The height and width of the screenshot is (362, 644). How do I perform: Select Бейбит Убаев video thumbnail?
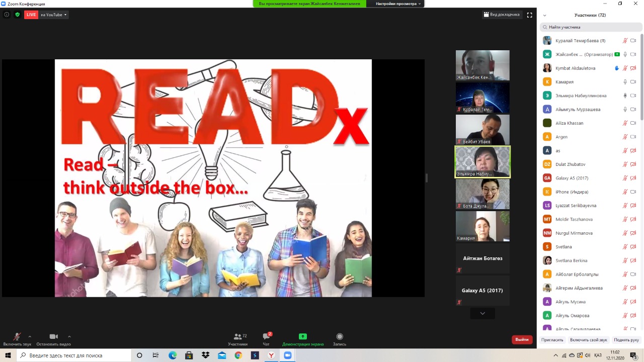point(482,130)
